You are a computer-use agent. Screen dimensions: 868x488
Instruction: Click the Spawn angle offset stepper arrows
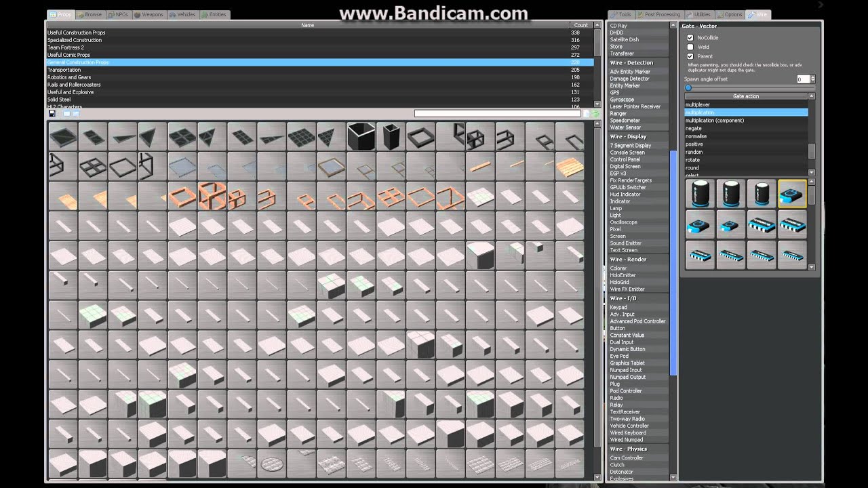(813, 79)
